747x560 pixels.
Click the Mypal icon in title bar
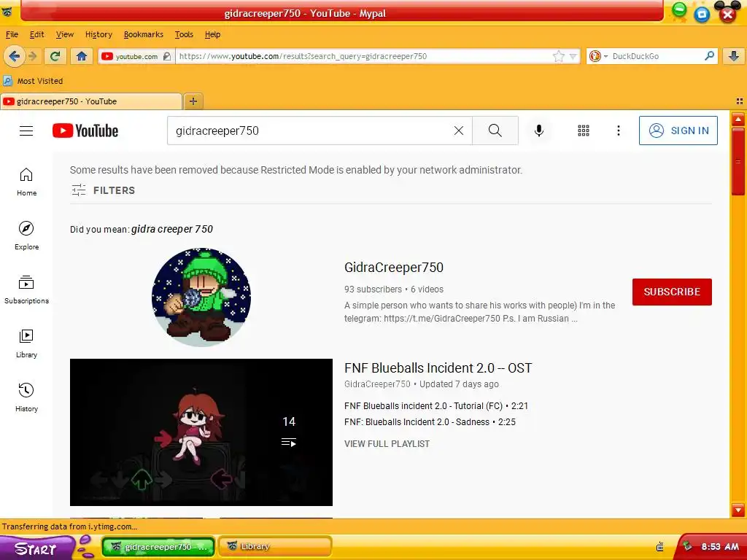[x=7, y=12]
